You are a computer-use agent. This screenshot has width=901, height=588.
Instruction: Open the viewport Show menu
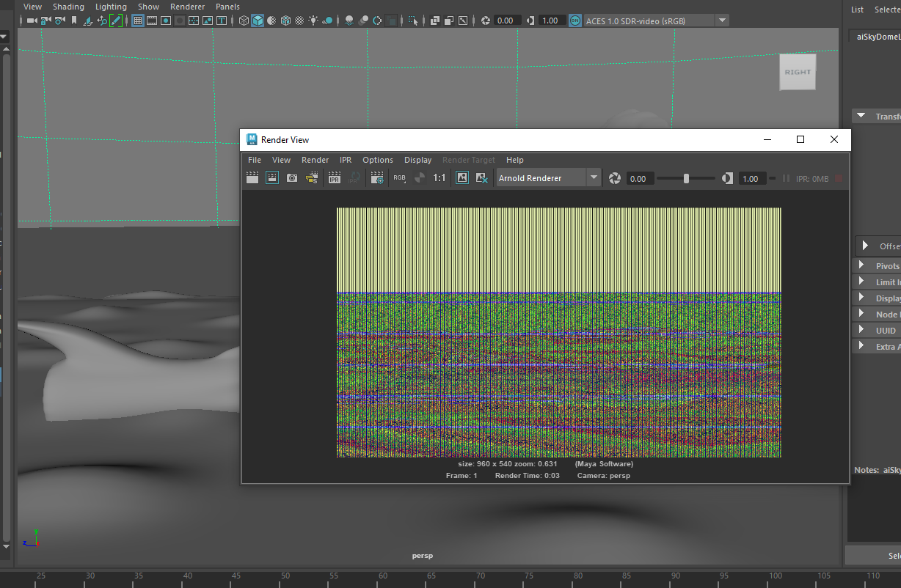tap(148, 7)
